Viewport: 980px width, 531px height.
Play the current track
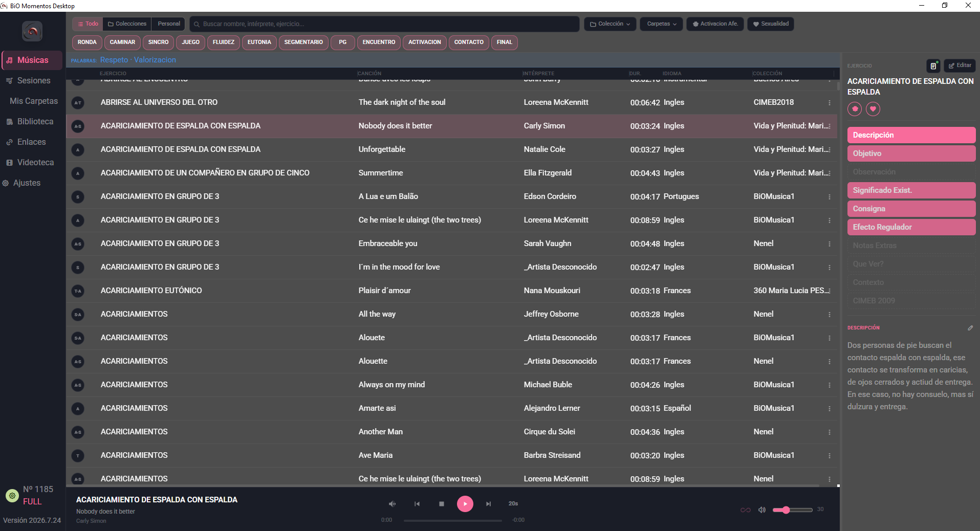point(465,504)
